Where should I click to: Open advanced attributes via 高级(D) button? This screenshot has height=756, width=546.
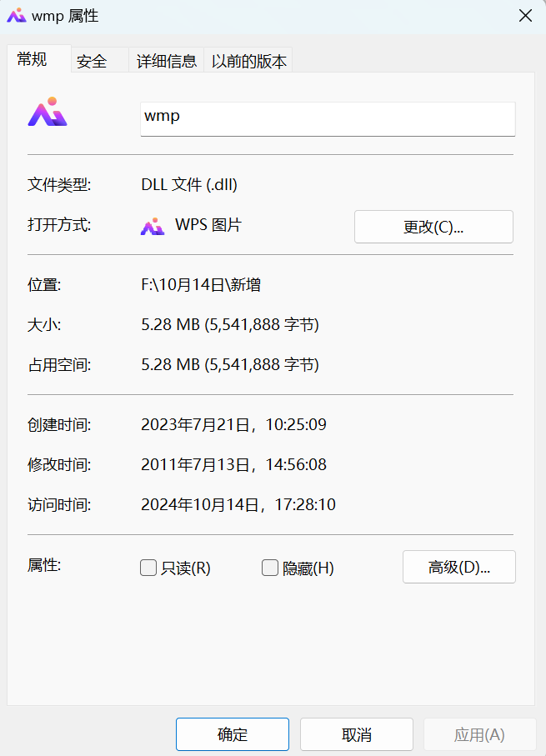(458, 567)
